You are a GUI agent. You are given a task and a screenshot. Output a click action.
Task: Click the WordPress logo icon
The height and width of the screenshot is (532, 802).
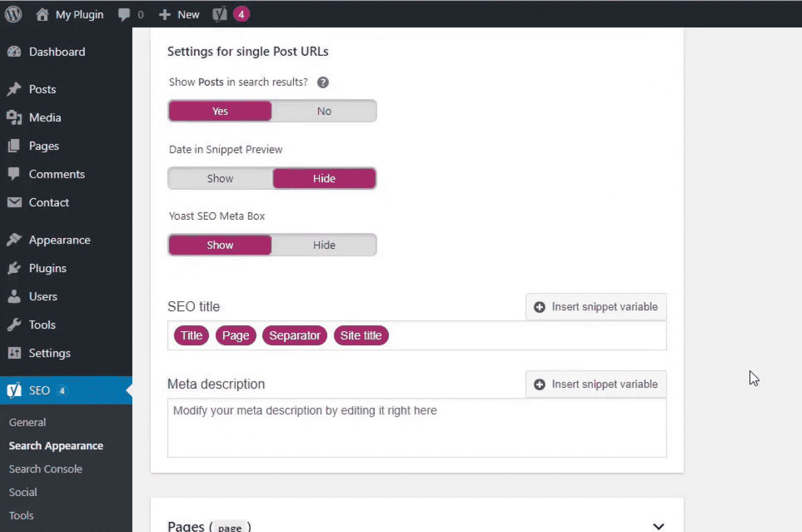tap(13, 14)
